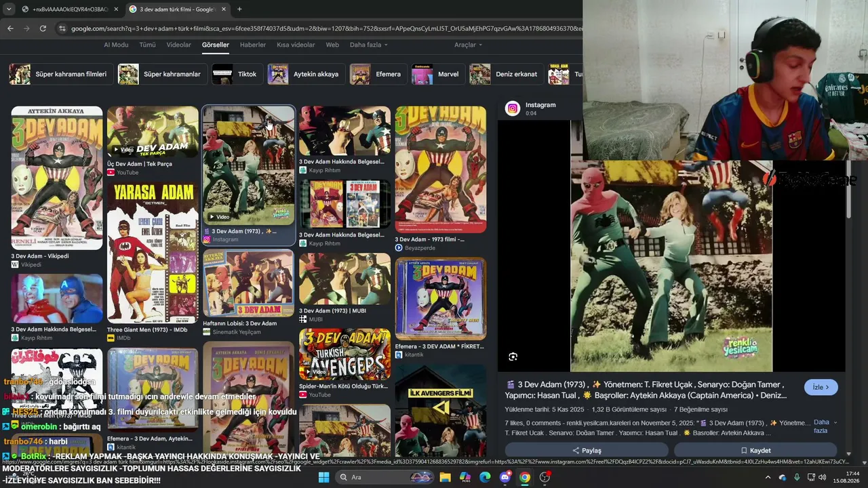Viewport: 868px width, 488px height.
Task: Switch to the Tümü results tab
Action: [147, 45]
